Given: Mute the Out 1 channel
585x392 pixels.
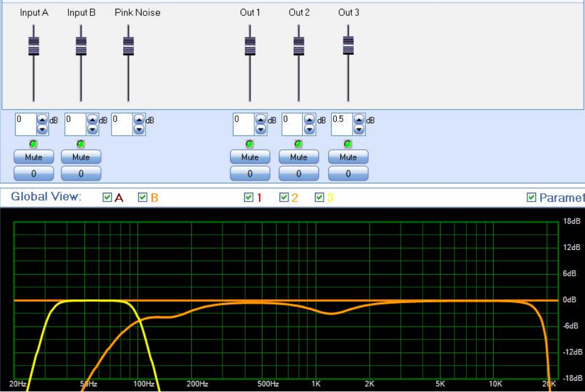Looking at the screenshot, I should tap(250, 157).
